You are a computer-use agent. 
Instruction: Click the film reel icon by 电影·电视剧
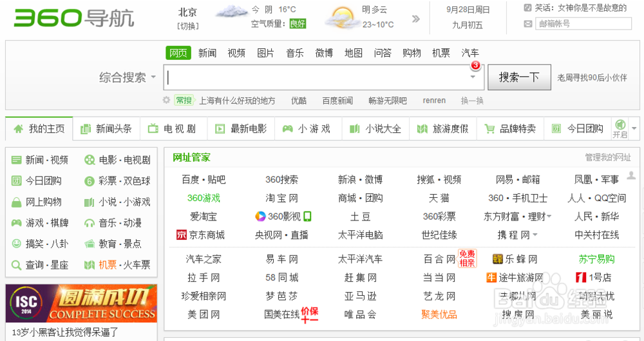click(89, 160)
